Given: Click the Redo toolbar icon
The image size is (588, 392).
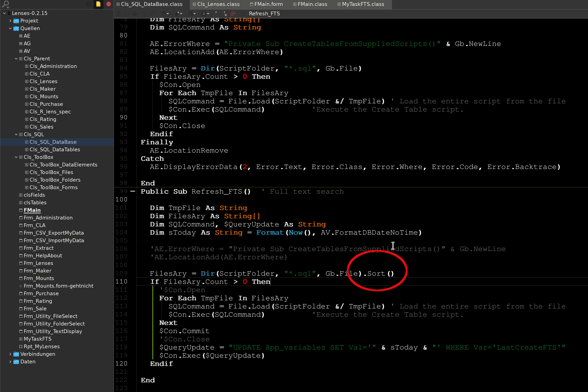Looking at the screenshot, I should coord(153,13).
